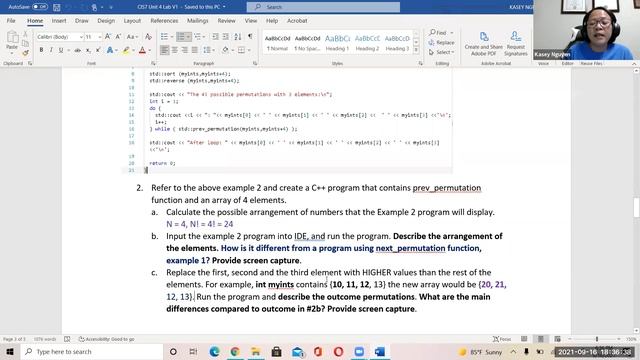
Task: Click the Focus mode button
Action: pos(502,339)
